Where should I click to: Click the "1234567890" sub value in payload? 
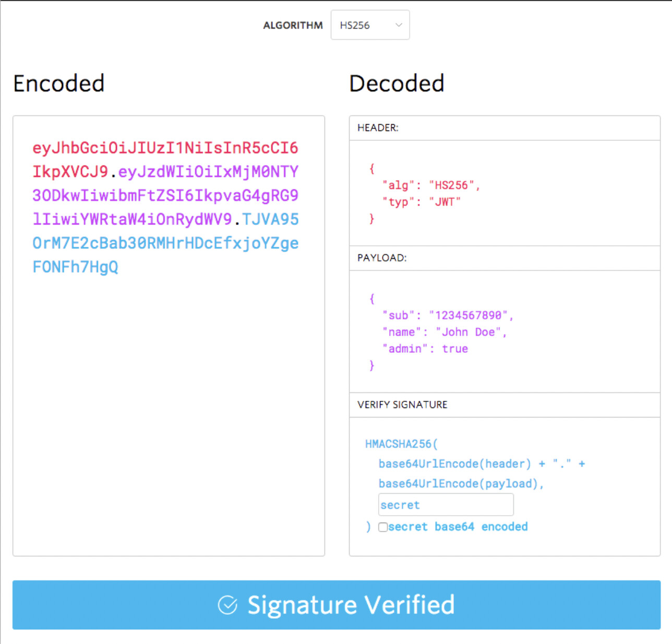point(468,315)
